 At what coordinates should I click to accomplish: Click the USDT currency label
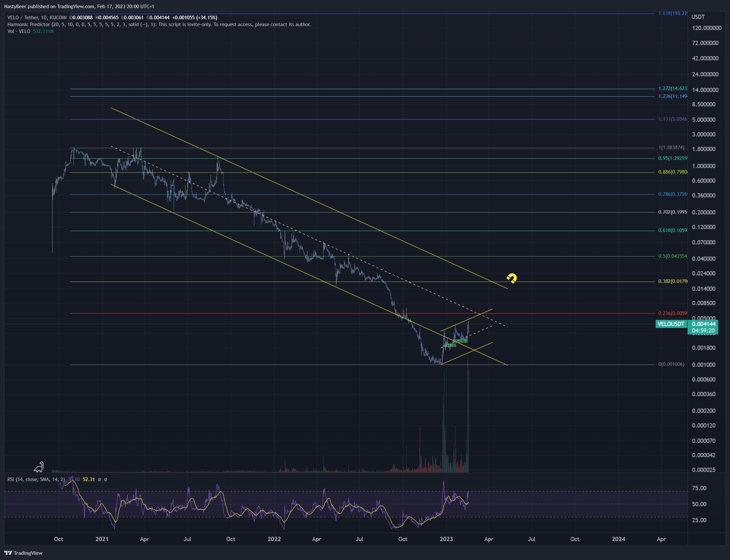698,17
